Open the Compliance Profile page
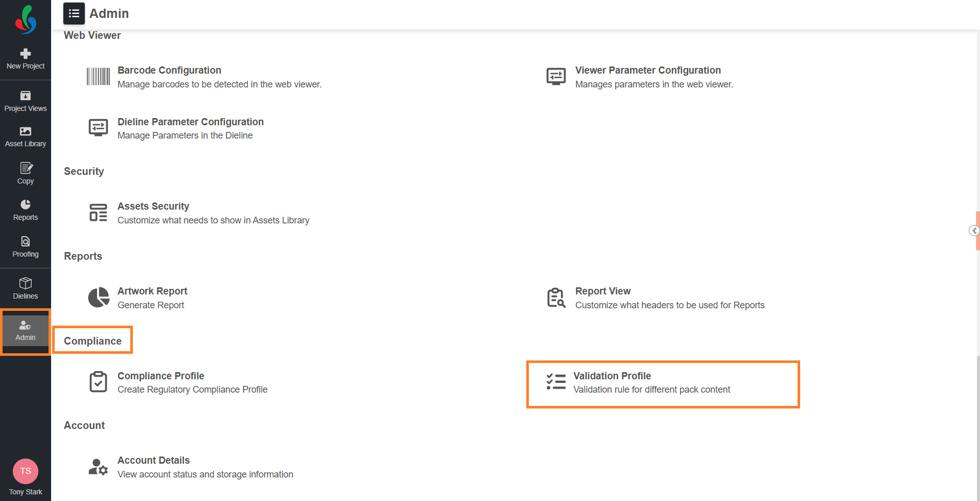Screen dimensions: 980x501 pos(160,376)
